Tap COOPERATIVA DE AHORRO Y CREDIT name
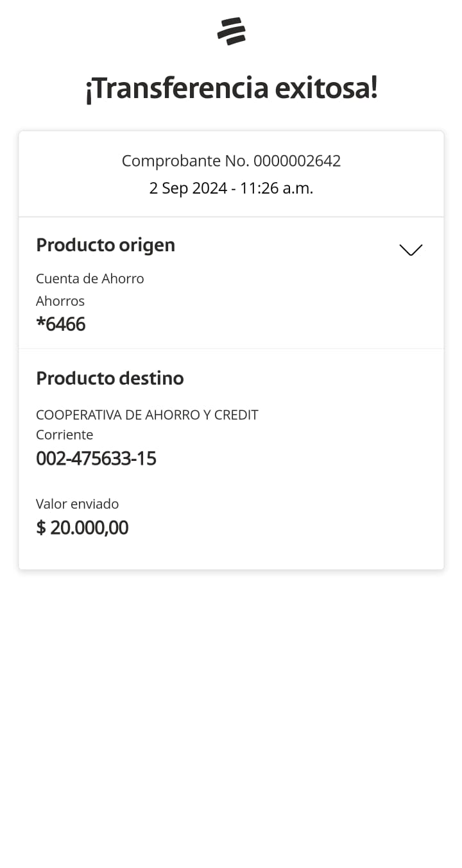This screenshot has height=868, width=462. 147,415
